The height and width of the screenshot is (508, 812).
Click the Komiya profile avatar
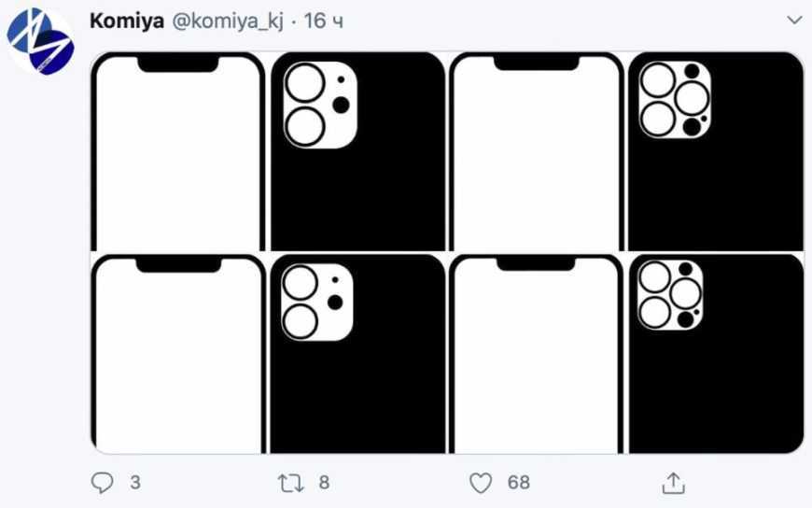click(x=40, y=40)
